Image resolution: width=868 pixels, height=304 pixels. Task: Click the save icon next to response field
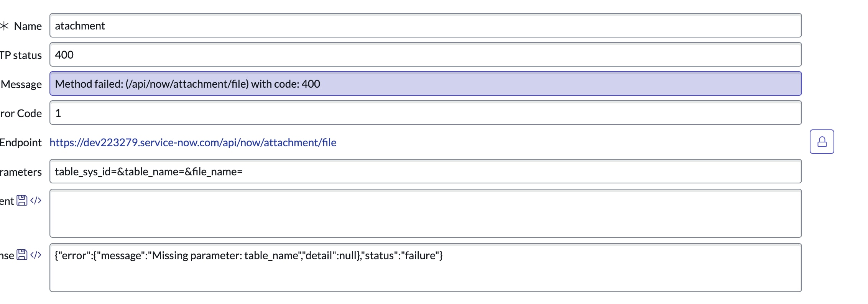point(22,254)
